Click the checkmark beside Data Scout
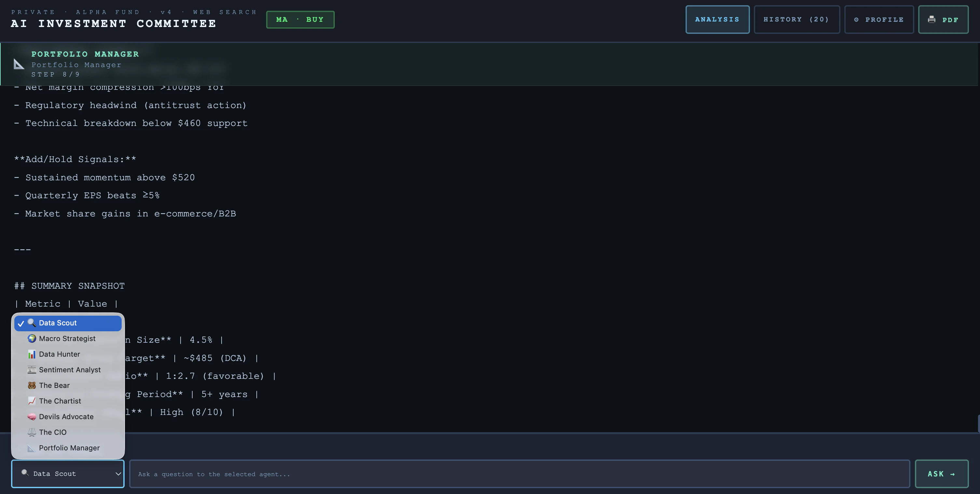Screen dimensions: 980x494 click(21, 323)
